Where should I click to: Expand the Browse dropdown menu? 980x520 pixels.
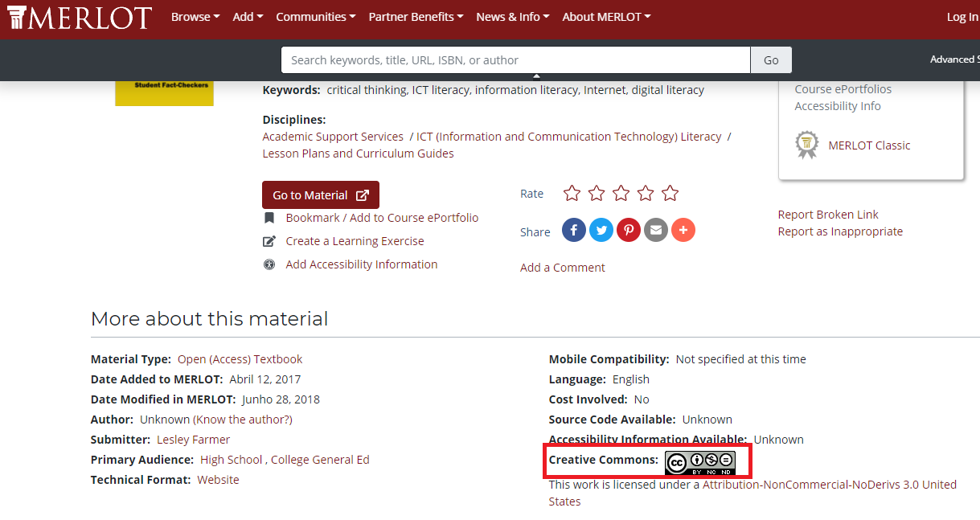[x=195, y=17]
